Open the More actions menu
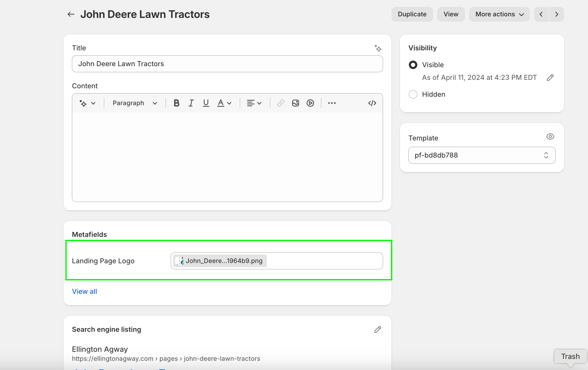588x370 pixels. [499, 14]
